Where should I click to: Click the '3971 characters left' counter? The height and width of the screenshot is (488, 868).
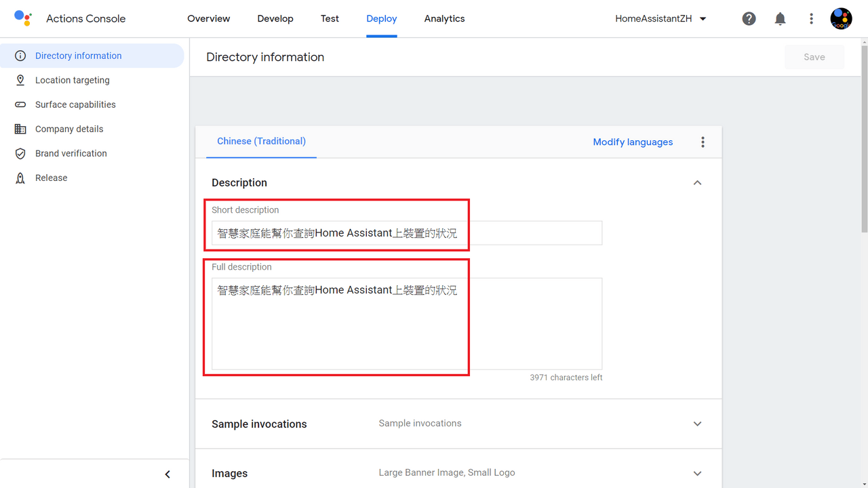coord(566,378)
